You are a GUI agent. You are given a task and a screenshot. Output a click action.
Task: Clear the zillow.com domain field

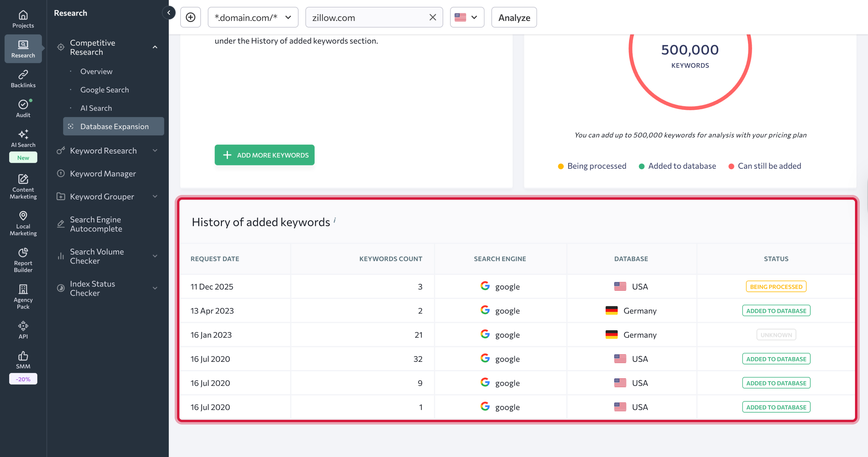pyautogui.click(x=433, y=17)
